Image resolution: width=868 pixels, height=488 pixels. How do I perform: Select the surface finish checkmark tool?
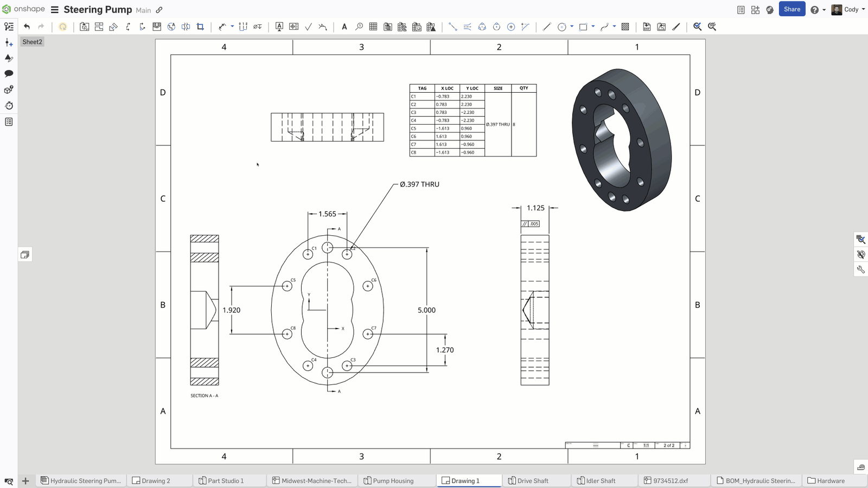tap(308, 27)
